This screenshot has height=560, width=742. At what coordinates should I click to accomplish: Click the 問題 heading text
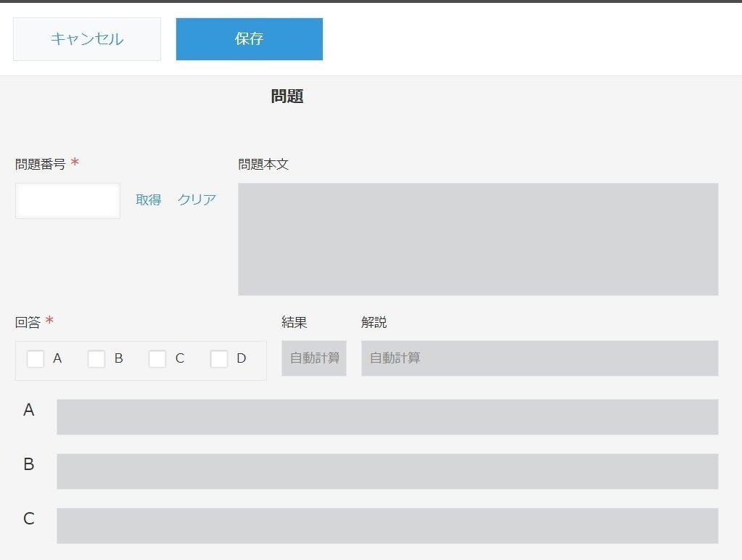(287, 96)
